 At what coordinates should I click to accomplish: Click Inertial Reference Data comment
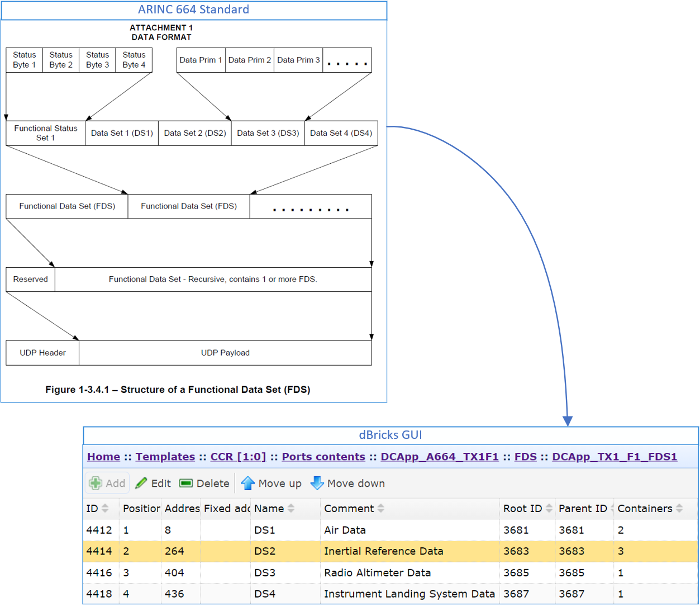click(384, 551)
